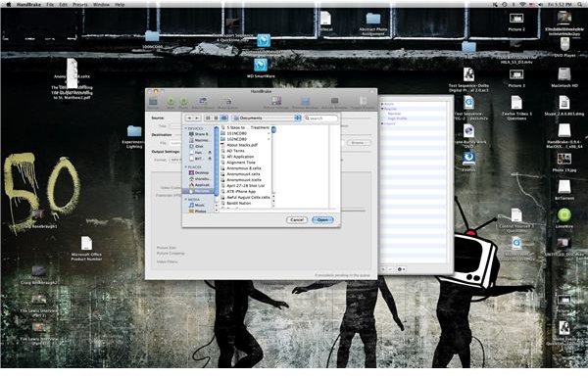Open the Applications place in sidebar
This screenshot has width=588, height=378.
click(x=199, y=185)
